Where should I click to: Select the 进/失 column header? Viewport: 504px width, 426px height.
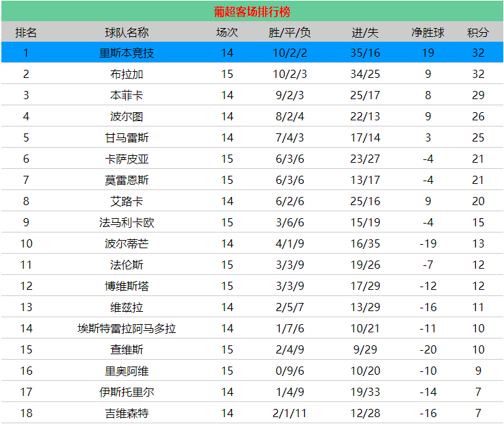365,32
